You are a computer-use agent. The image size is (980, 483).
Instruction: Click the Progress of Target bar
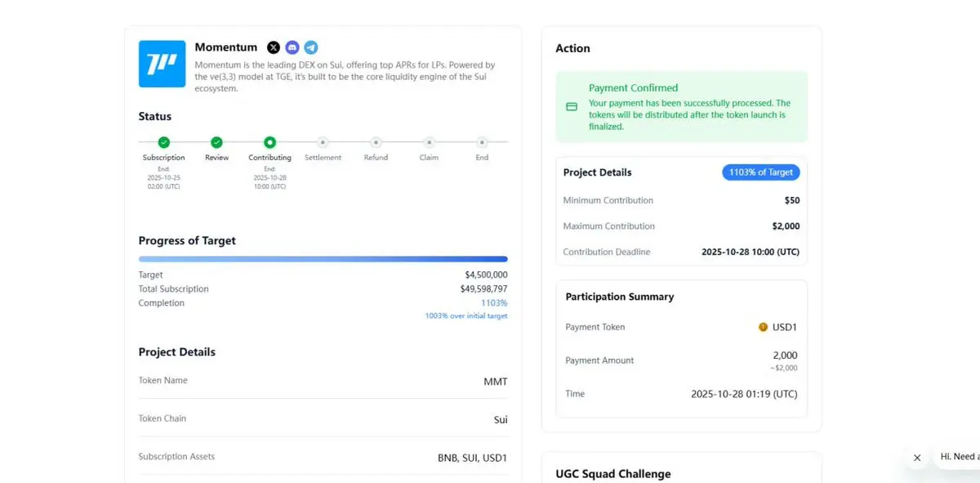pos(323,259)
